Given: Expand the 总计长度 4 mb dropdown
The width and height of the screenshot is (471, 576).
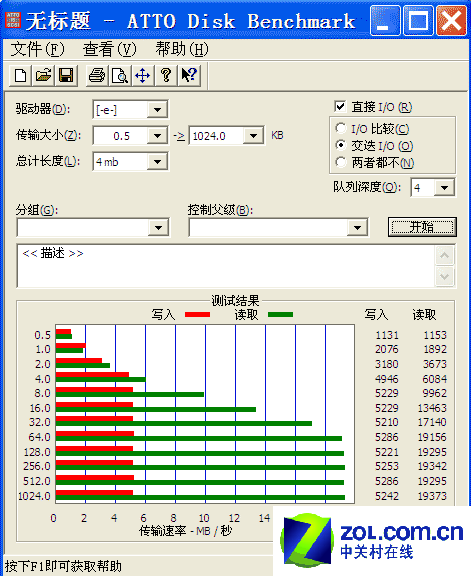Looking at the screenshot, I should pos(157,162).
